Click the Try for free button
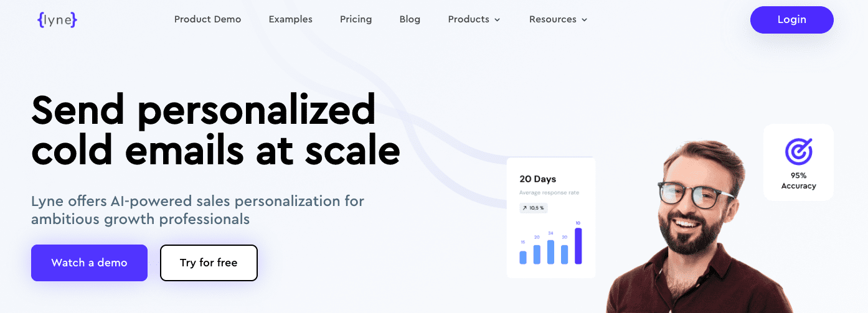 coord(209,263)
